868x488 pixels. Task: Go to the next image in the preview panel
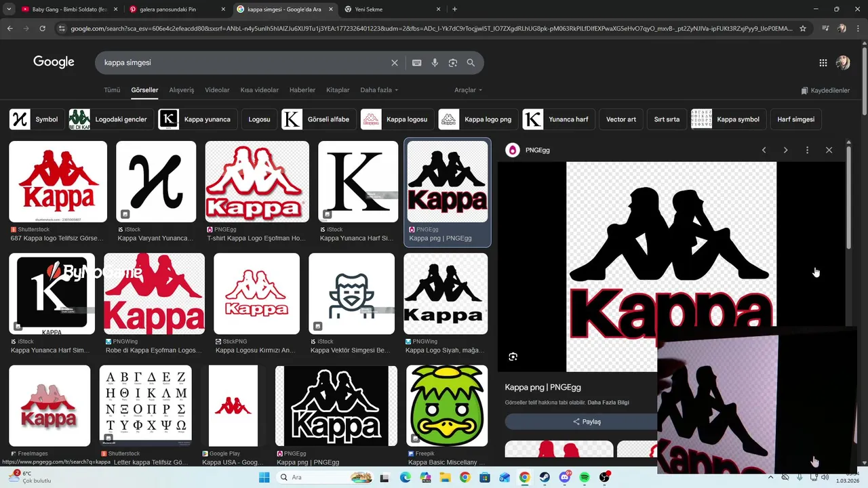click(785, 150)
